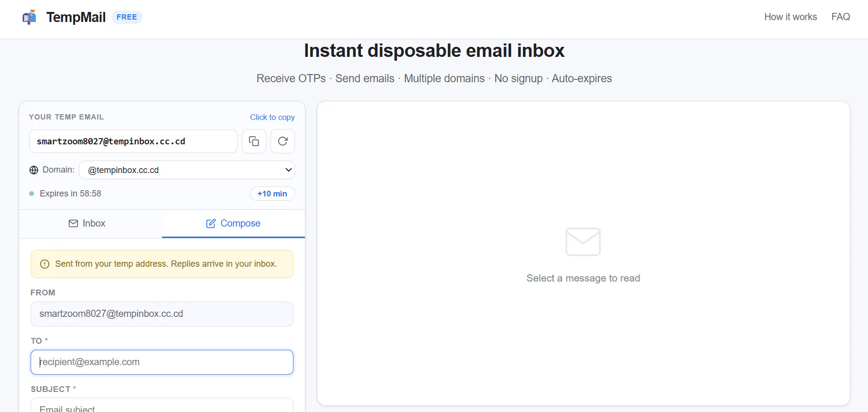Copy the temp email address with the copy icon

[x=254, y=141]
